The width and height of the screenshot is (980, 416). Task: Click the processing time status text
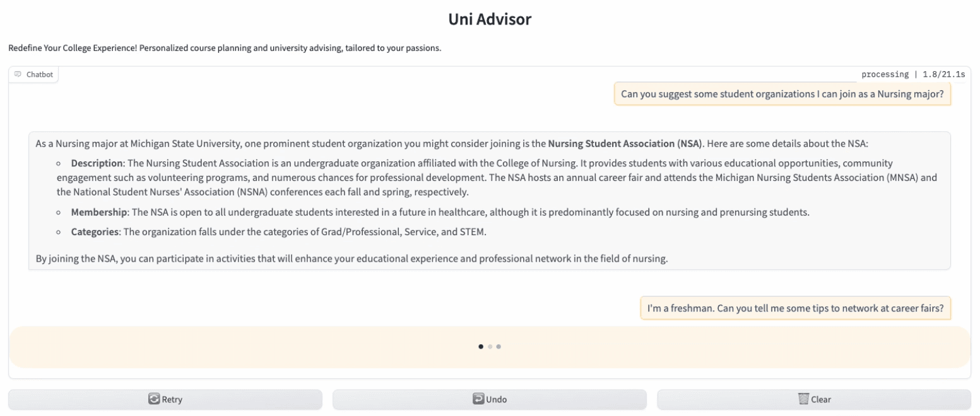click(x=913, y=74)
